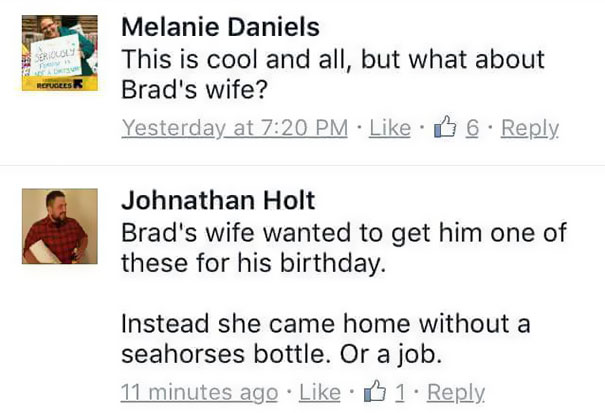Reply to Johnathan Holt's comment
The height and width of the screenshot is (413, 605).
click(x=456, y=392)
